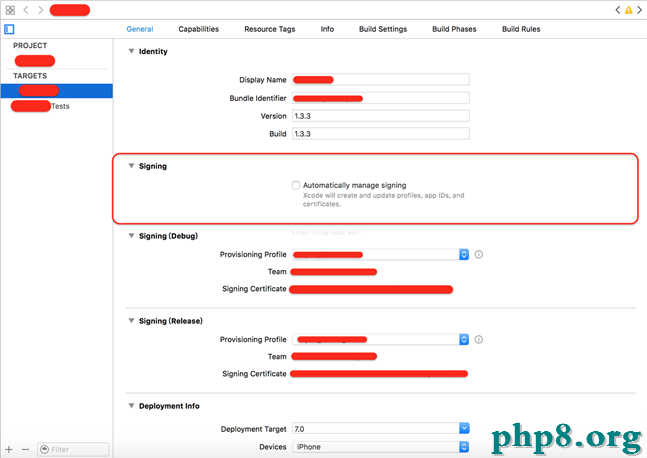Open the Info tab
Viewport: 647px width, 458px height.
tap(327, 29)
